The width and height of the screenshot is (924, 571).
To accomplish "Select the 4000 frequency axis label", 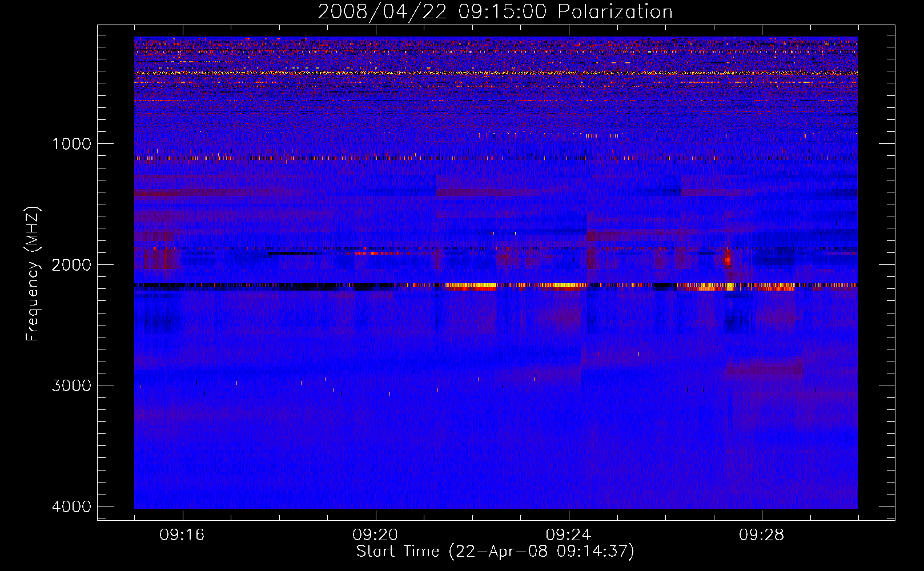I will point(71,506).
